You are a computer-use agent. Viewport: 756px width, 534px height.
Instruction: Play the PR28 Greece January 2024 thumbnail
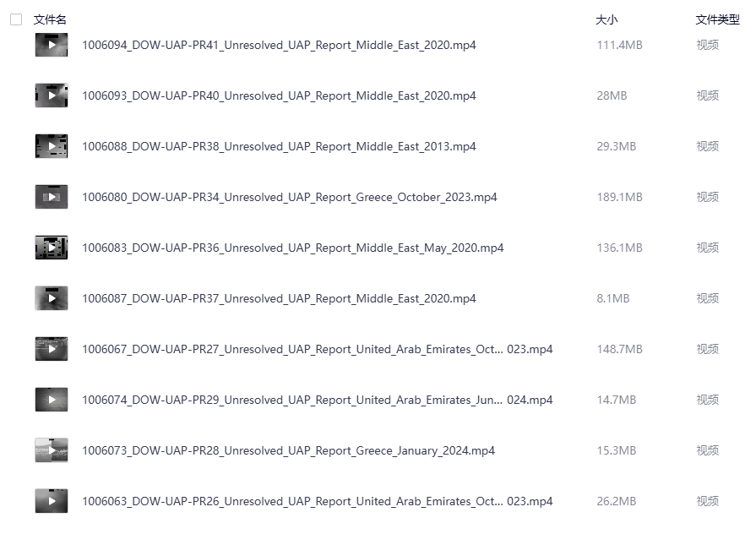pyautogui.click(x=52, y=450)
